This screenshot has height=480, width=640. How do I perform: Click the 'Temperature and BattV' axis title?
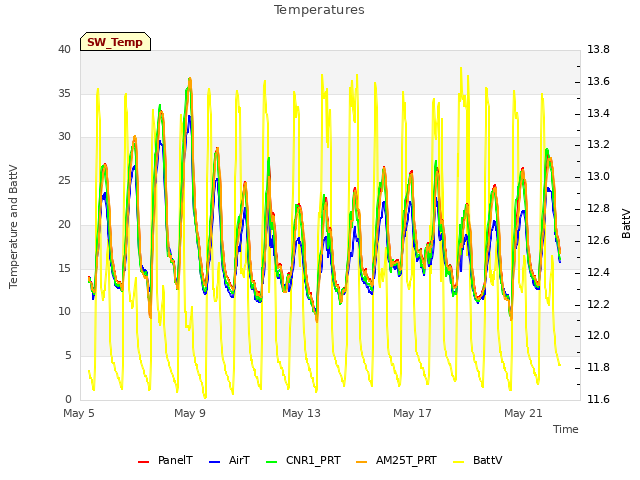click(x=13, y=227)
